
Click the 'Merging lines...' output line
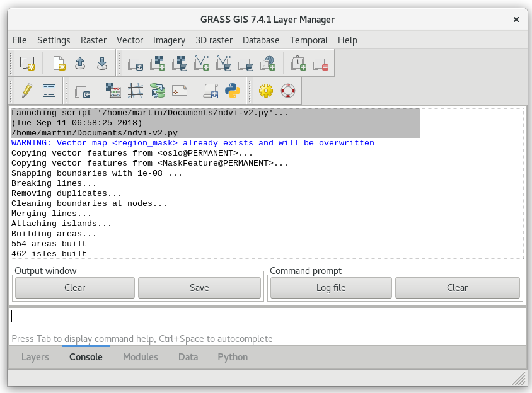click(x=51, y=214)
